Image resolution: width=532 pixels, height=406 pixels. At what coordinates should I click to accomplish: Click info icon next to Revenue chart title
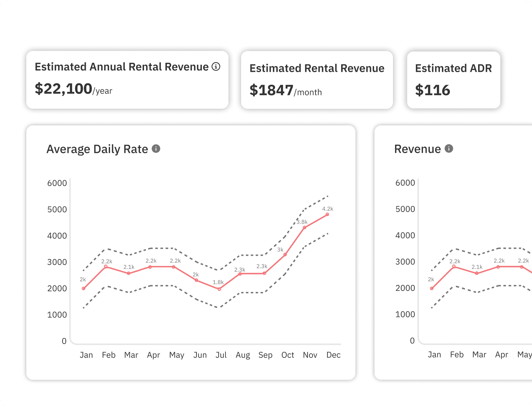click(449, 149)
